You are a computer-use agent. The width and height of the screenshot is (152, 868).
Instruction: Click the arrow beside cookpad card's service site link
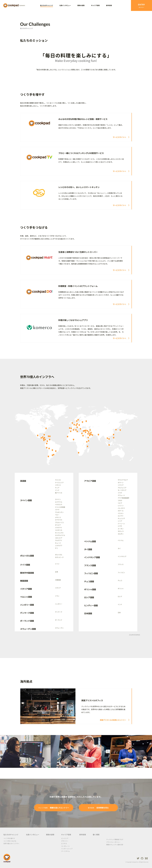click(x=128, y=137)
